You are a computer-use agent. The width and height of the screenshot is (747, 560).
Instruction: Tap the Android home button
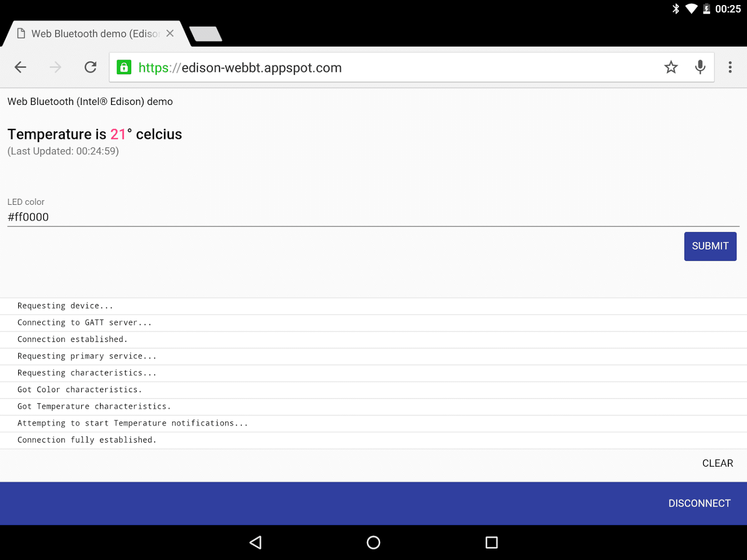pos(373,542)
